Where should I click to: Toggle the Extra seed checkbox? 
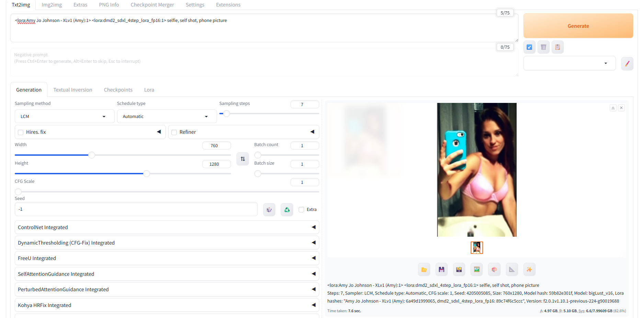(x=301, y=210)
